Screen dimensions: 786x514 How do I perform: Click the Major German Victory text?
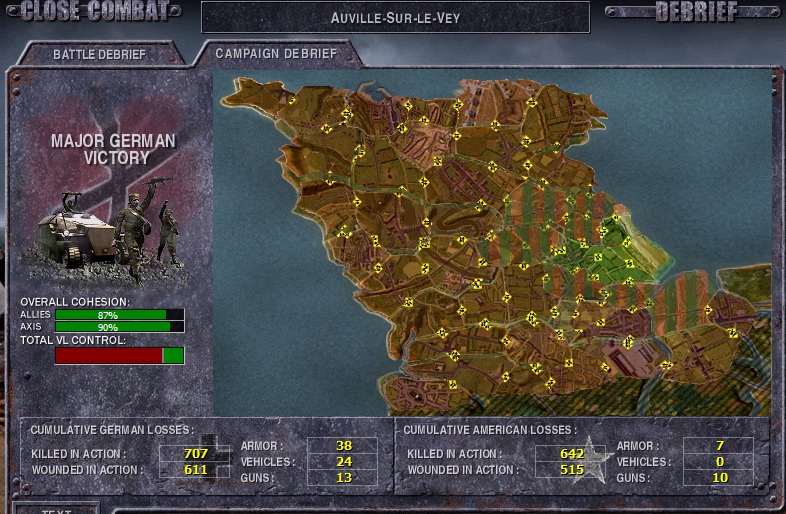click(x=114, y=149)
